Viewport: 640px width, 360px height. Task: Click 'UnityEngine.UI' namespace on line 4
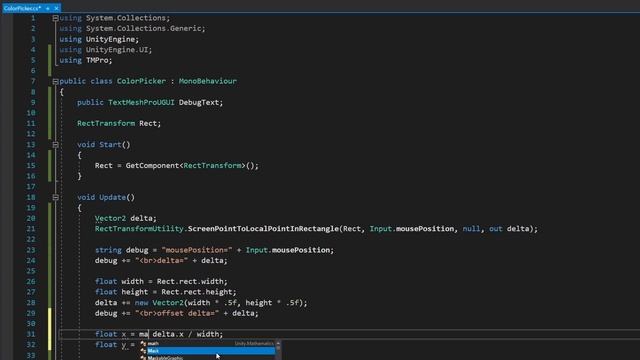(117, 50)
